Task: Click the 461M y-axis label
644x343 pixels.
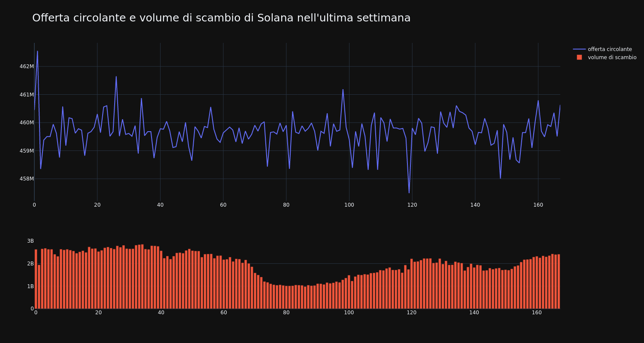Action: [27, 95]
